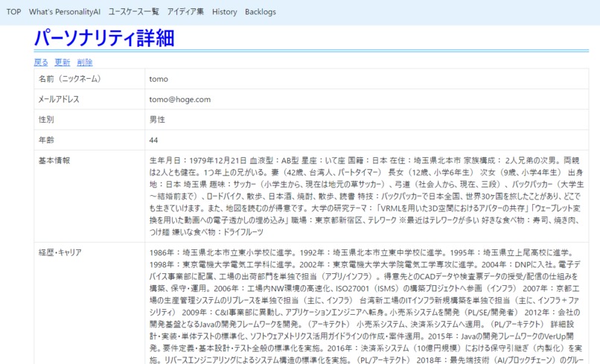The height and width of the screenshot is (364, 600).
Task: Click the 戻る link
Action: [x=41, y=63]
